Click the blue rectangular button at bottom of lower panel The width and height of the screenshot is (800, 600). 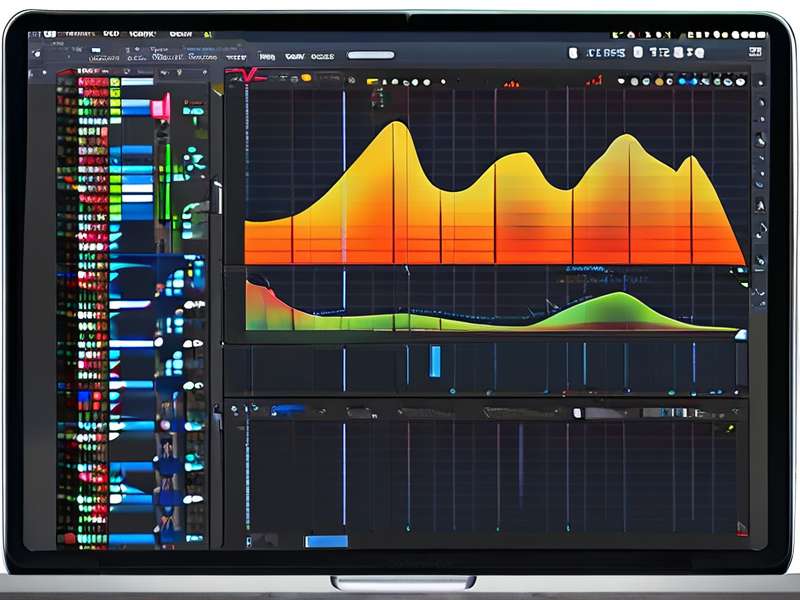pos(327,541)
